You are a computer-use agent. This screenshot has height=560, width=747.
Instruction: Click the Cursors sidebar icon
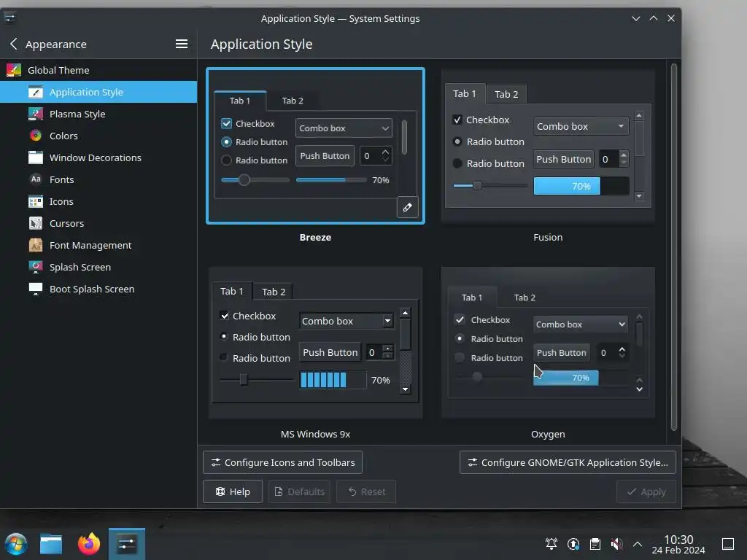click(36, 223)
